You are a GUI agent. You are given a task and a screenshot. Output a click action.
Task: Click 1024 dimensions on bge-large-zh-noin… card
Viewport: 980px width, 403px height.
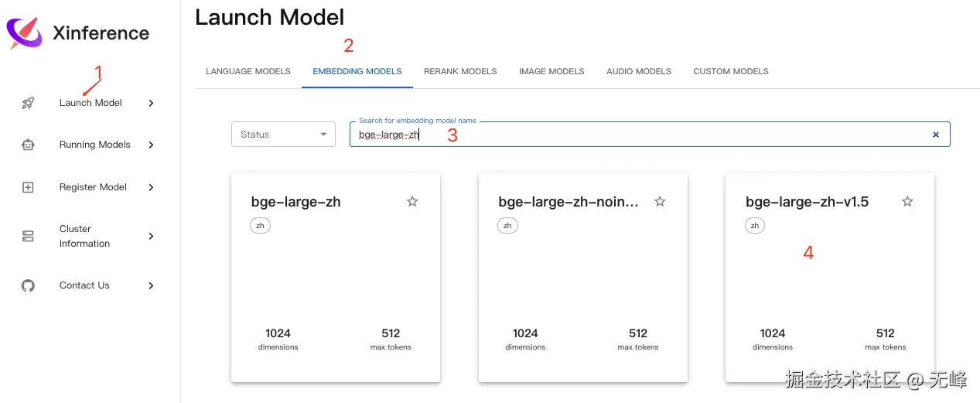(x=525, y=340)
